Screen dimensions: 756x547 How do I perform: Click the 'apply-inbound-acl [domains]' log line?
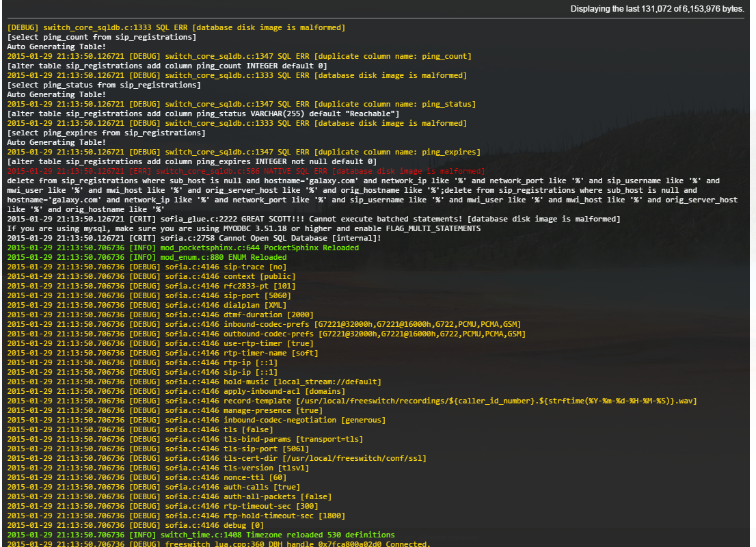pyautogui.click(x=176, y=391)
